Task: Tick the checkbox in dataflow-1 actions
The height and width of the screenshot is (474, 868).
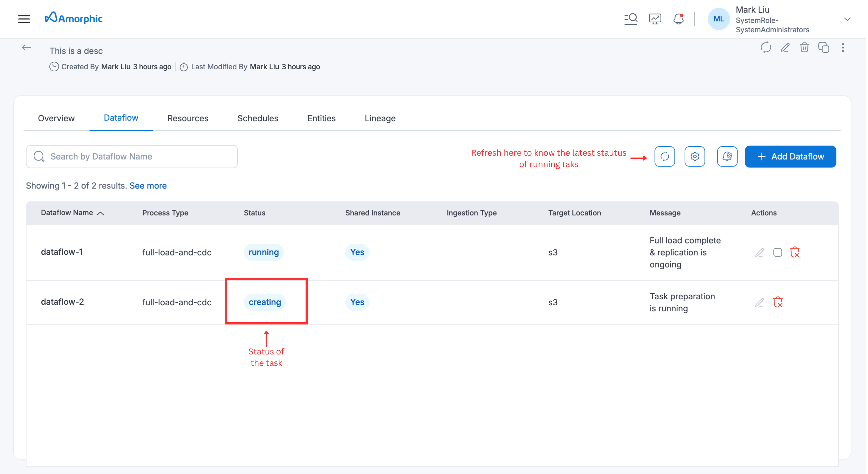Action: [x=778, y=252]
